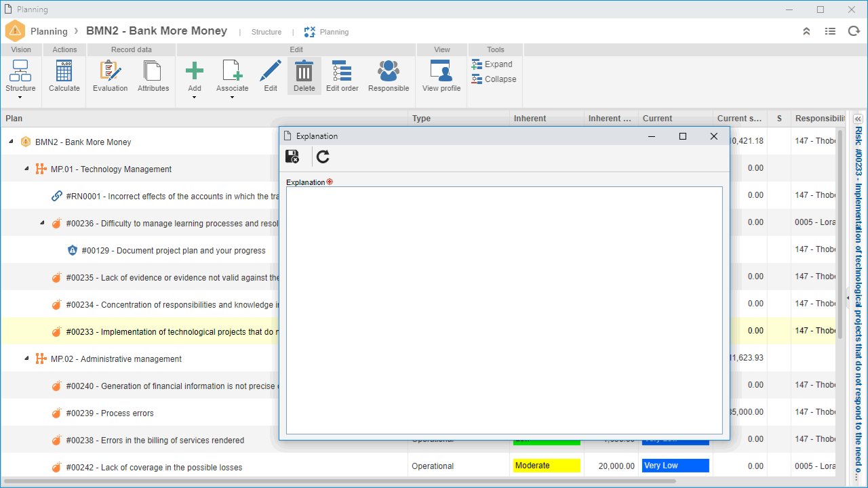The image size is (868, 488).
Task: Collapse the #00236 risk node
Action: point(42,223)
